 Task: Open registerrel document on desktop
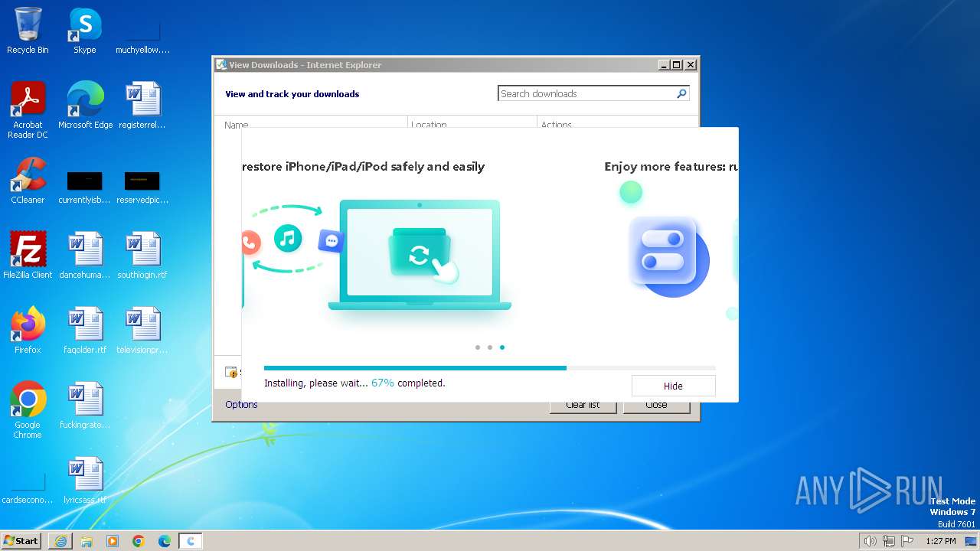coord(142,106)
